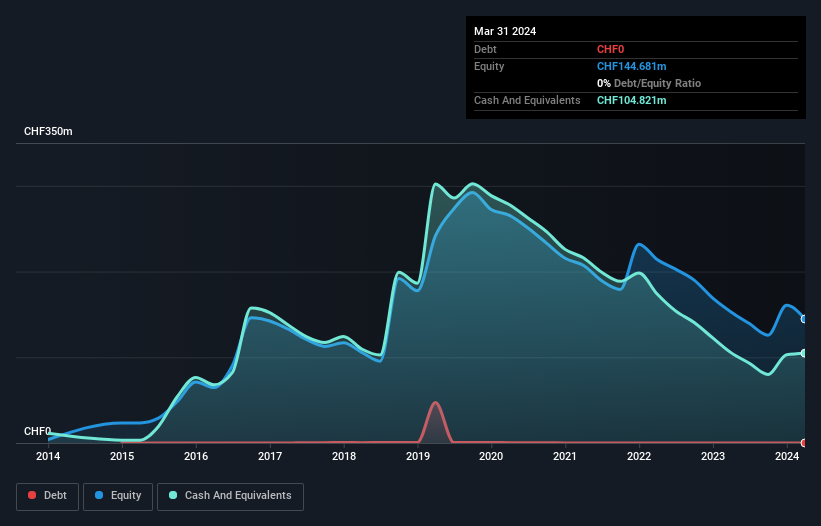Click the CHF104.821m cash value

631,100
